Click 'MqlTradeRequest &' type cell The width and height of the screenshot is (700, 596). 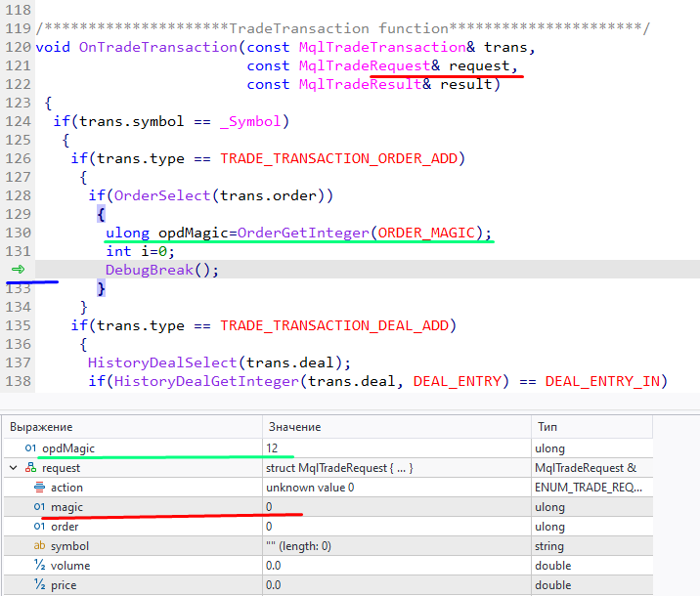(586, 468)
